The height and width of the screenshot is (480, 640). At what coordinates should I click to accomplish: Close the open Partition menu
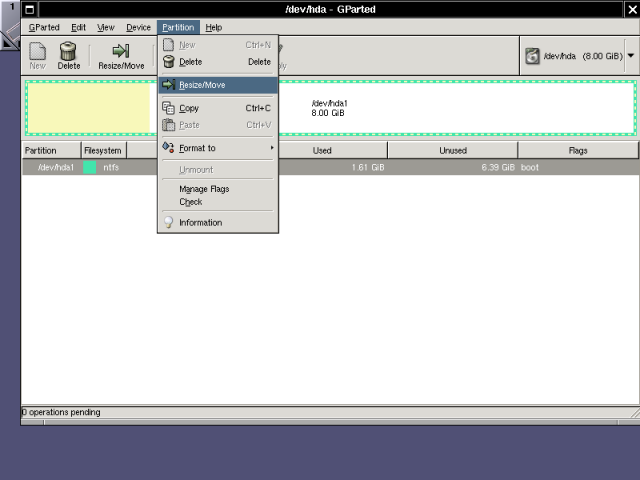(178, 27)
